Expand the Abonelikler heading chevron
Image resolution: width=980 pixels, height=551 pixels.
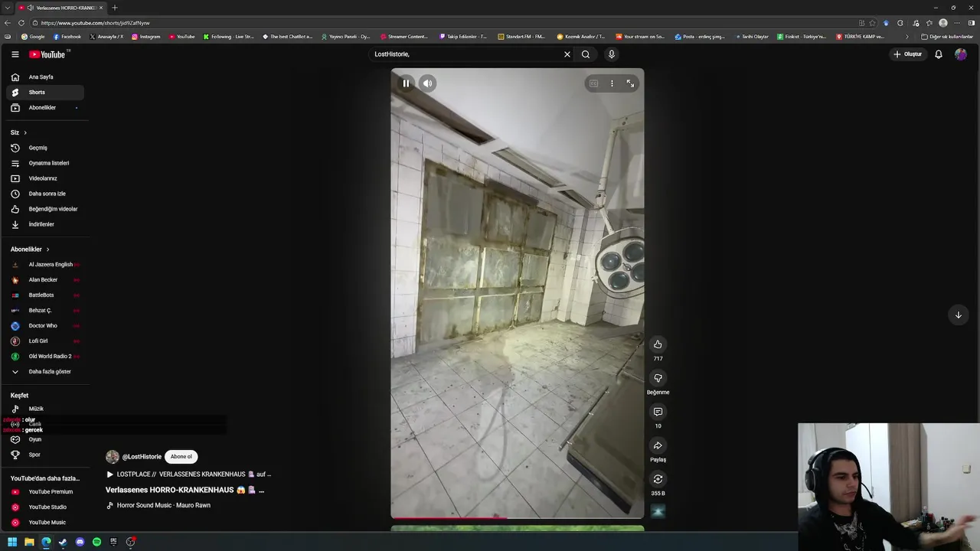(47, 249)
